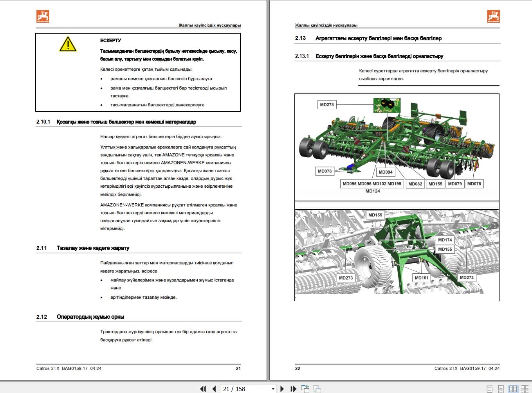Click left page header Жалпы қауіпсіздік нұсқаулары
The height and width of the screenshot is (393, 532).
coord(210,25)
